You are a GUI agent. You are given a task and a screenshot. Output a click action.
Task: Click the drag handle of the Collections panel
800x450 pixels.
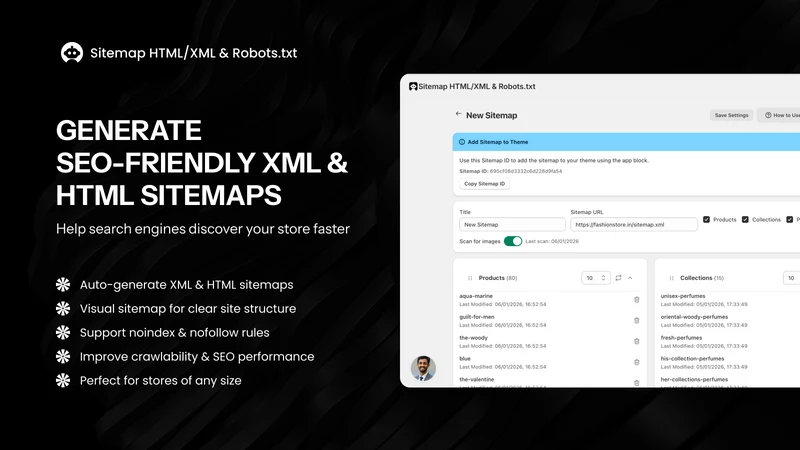[x=671, y=278]
